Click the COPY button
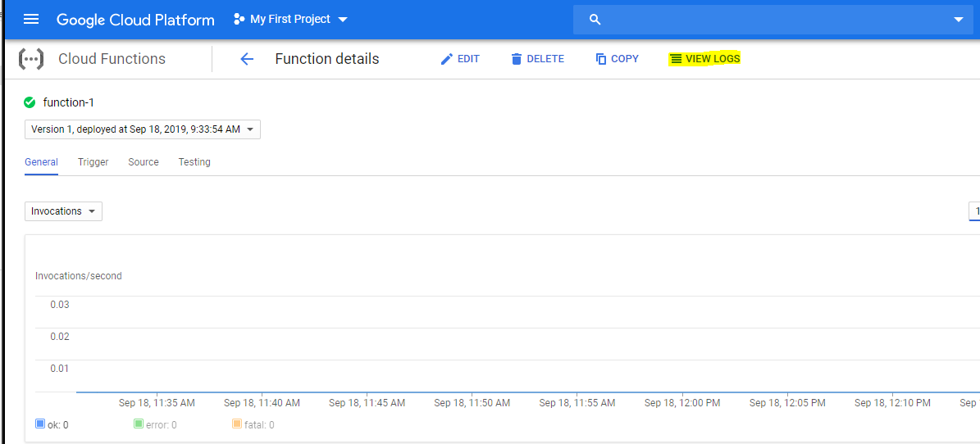Screen dimensions: 980x444 [618, 59]
